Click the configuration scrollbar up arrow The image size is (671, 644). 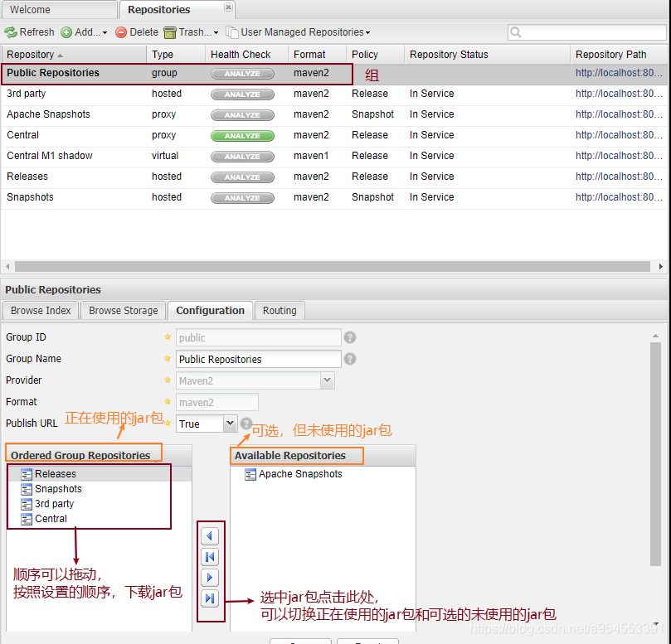coord(655,337)
